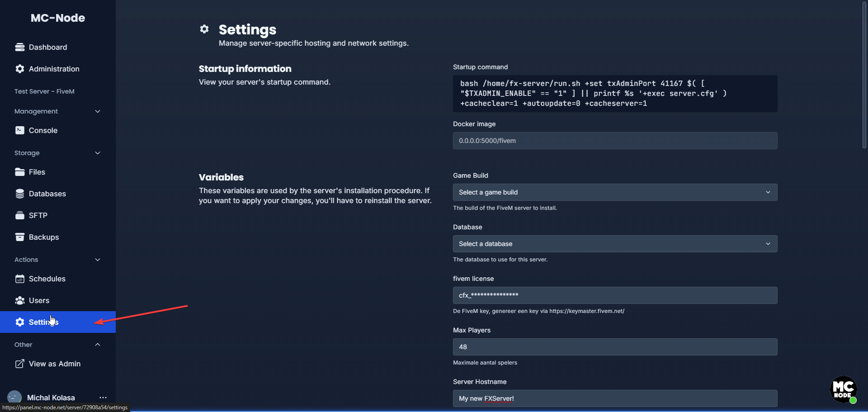Click the keymaster.fivem.net hint text

pyautogui.click(x=538, y=311)
